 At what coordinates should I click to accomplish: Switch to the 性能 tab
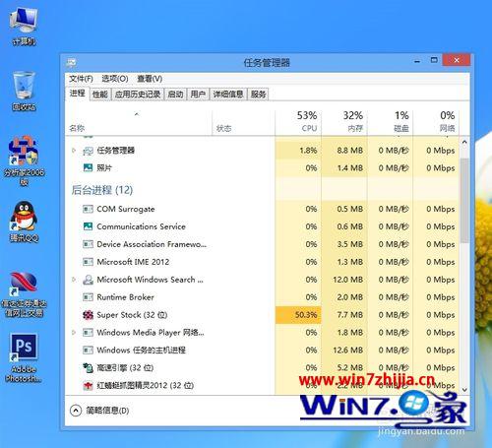[100, 95]
